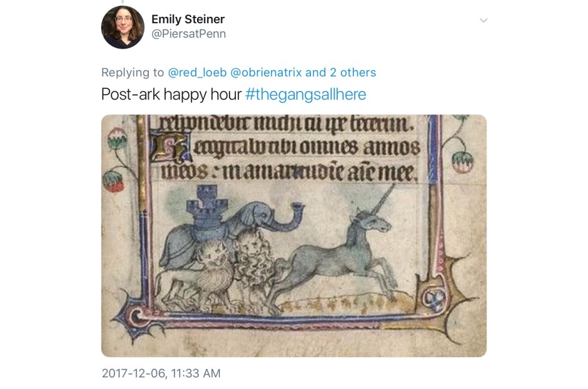The width and height of the screenshot is (588, 389).
Task: Visit the @PiersatPenn handle link
Action: point(189,34)
